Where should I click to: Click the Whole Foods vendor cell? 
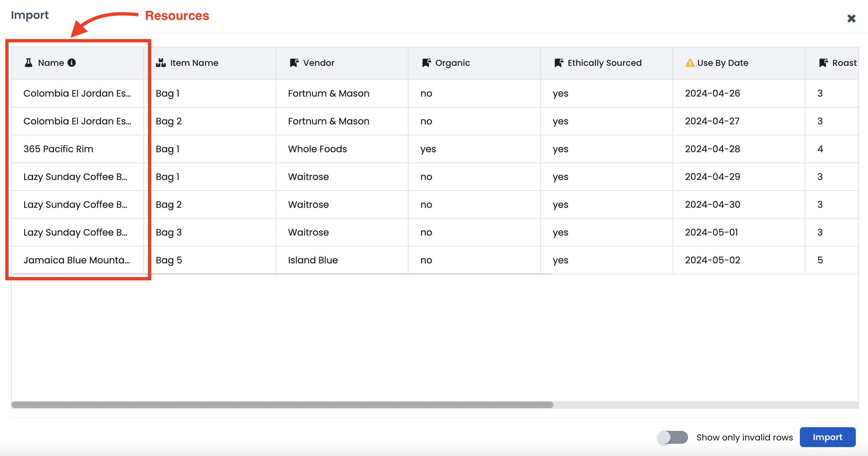tap(317, 149)
